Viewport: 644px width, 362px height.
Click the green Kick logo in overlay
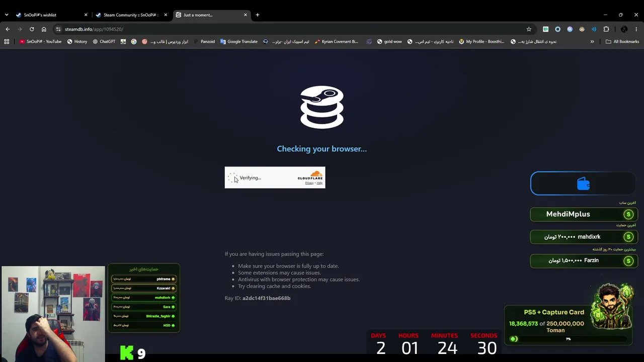[x=127, y=353]
